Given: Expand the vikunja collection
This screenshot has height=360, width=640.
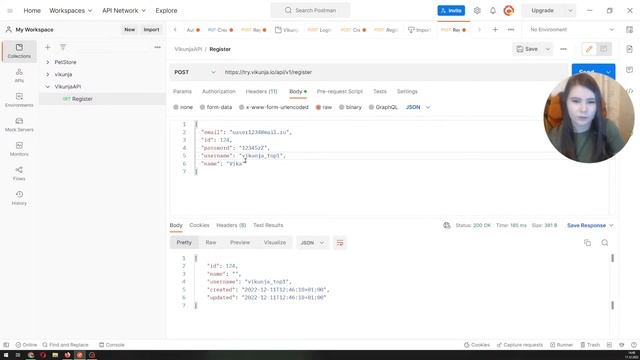Looking at the screenshot, I should (48, 75).
